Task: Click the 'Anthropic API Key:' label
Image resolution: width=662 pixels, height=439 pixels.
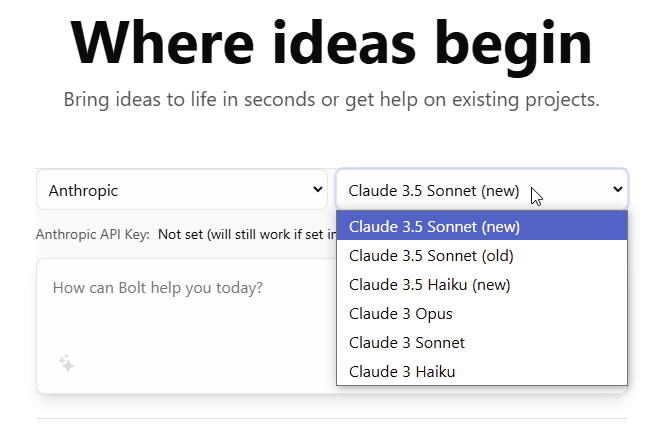Action: tap(92, 234)
